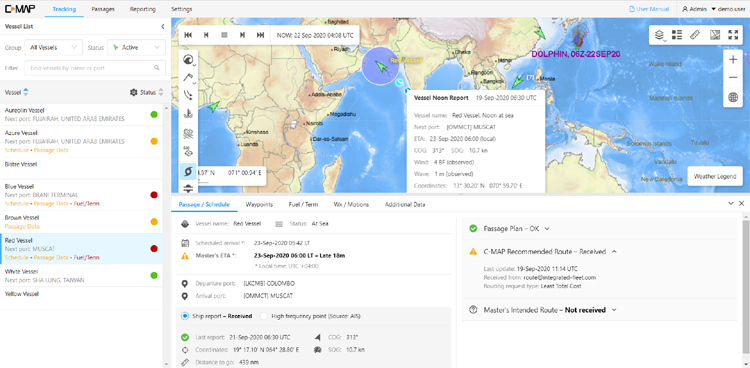
Task: Toggle tropical storm layer icon
Action: (x=188, y=171)
